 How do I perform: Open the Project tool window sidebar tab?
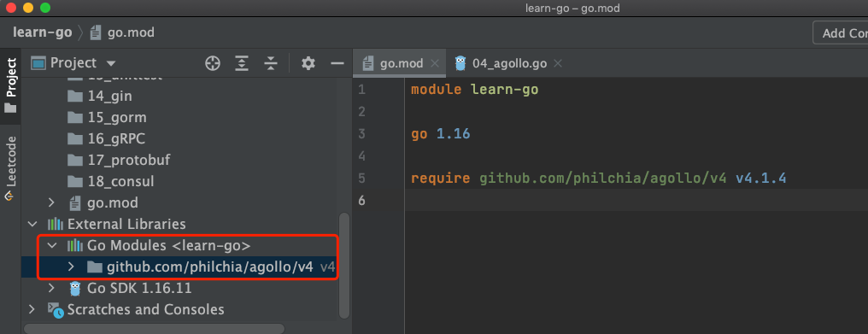[x=10, y=85]
